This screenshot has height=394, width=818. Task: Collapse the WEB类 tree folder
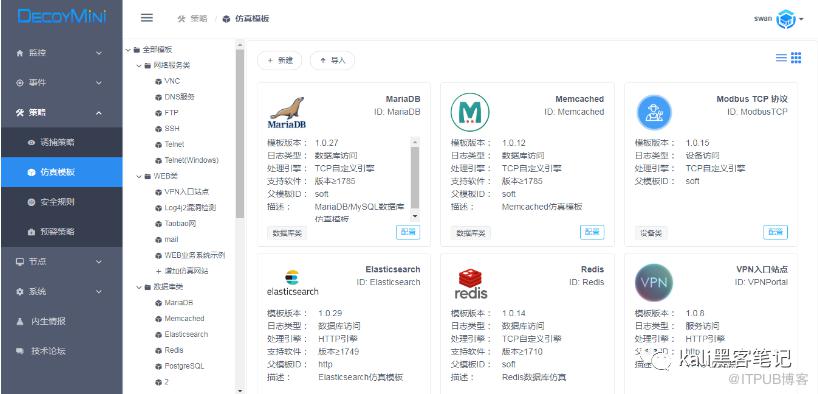click(x=139, y=176)
